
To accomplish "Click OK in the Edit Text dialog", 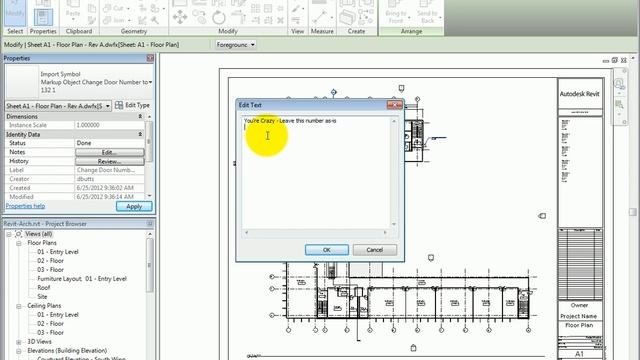I will (x=327, y=250).
